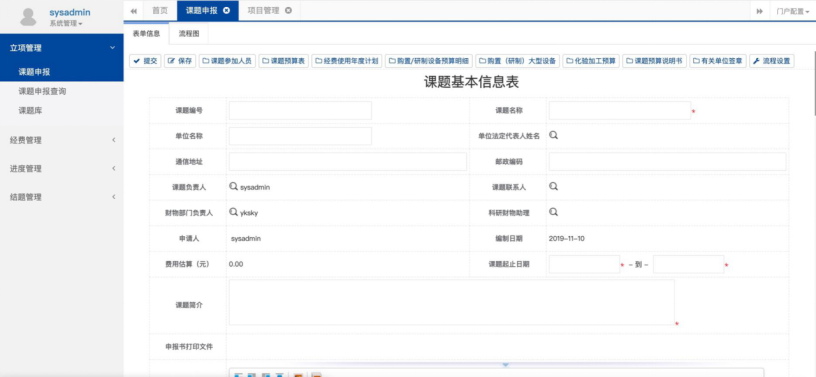Screen dimensions: 816x377
Task: Select the 表单信息 sub-tab
Action: tap(147, 33)
